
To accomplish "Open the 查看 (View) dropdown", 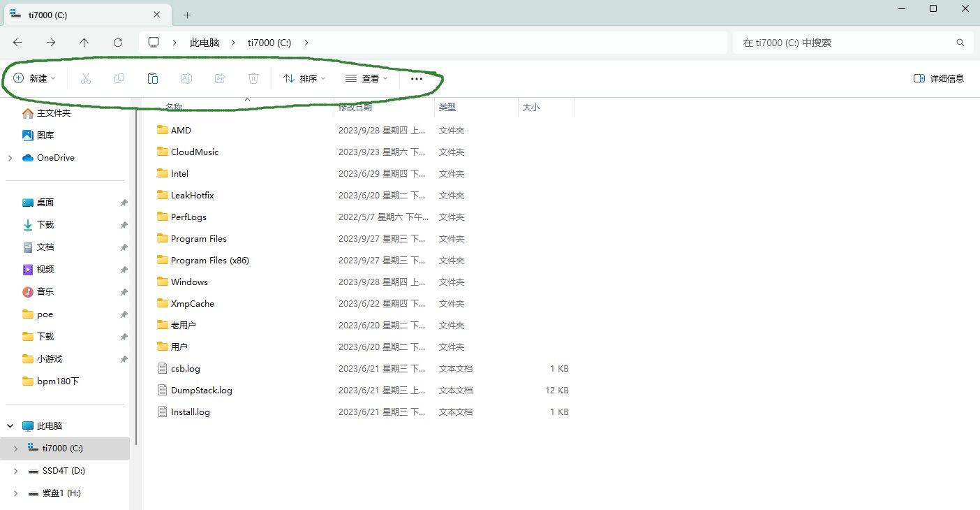I will (366, 79).
